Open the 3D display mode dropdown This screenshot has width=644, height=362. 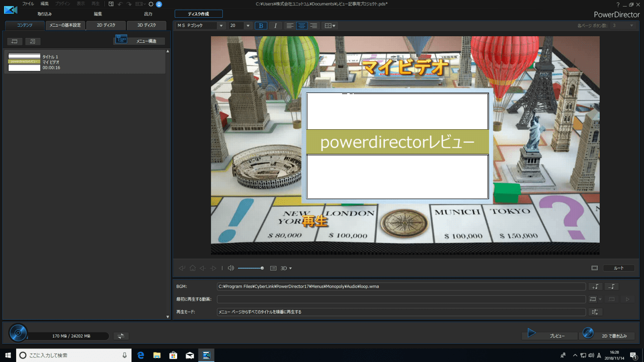tap(286, 268)
